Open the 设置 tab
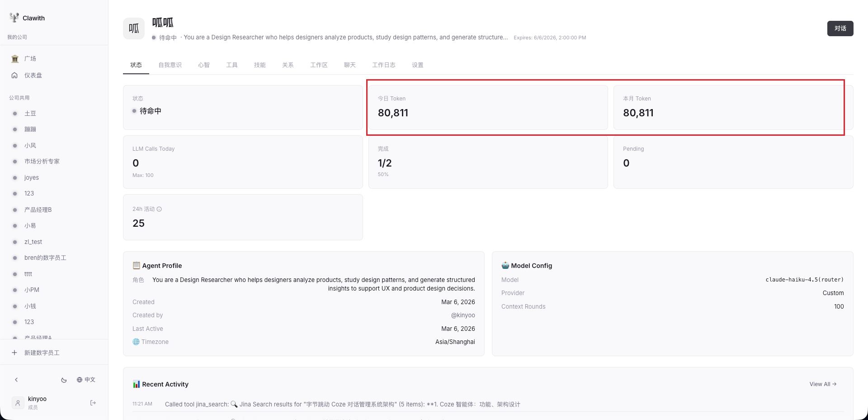Viewport: 868px width, 420px height. click(x=417, y=65)
